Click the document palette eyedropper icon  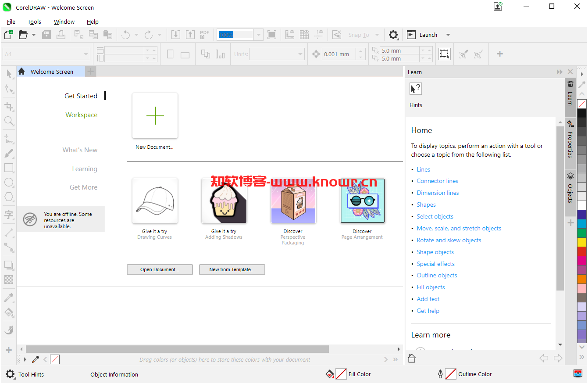(36, 359)
